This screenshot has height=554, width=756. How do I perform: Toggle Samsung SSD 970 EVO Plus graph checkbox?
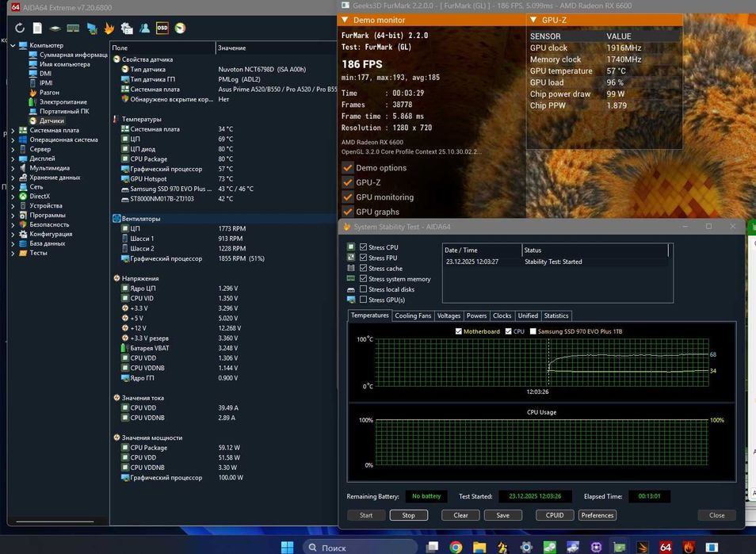[533, 331]
